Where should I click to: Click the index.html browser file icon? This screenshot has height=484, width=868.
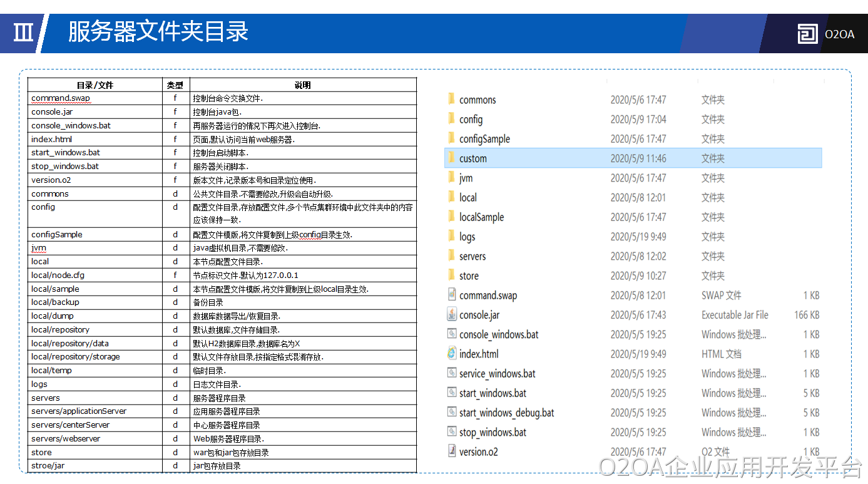(x=452, y=353)
